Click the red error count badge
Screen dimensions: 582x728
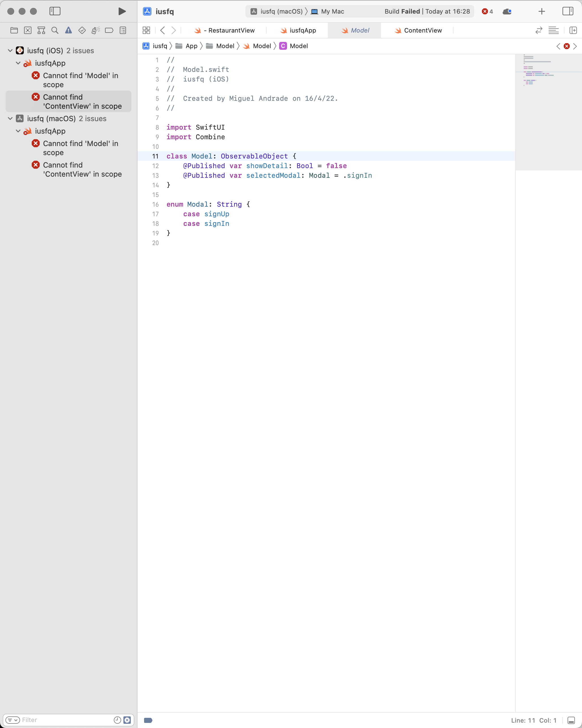tap(487, 12)
